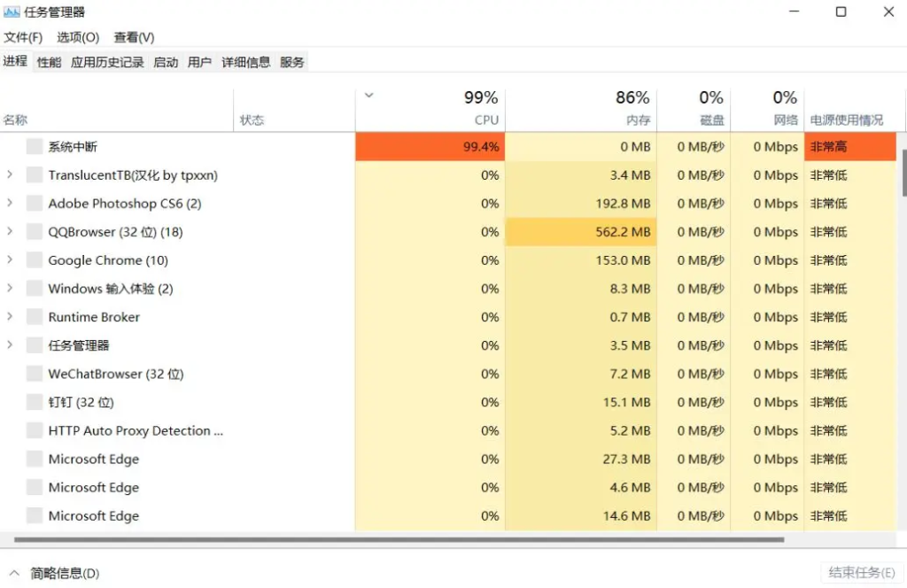Image resolution: width=907 pixels, height=588 pixels.
Task: Click the horizontal scrollbar thumb
Action: click(x=399, y=539)
